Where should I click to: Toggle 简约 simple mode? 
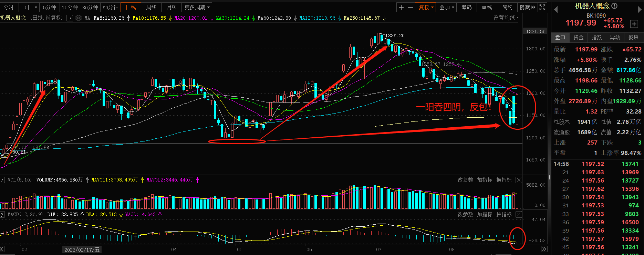coord(507,7)
